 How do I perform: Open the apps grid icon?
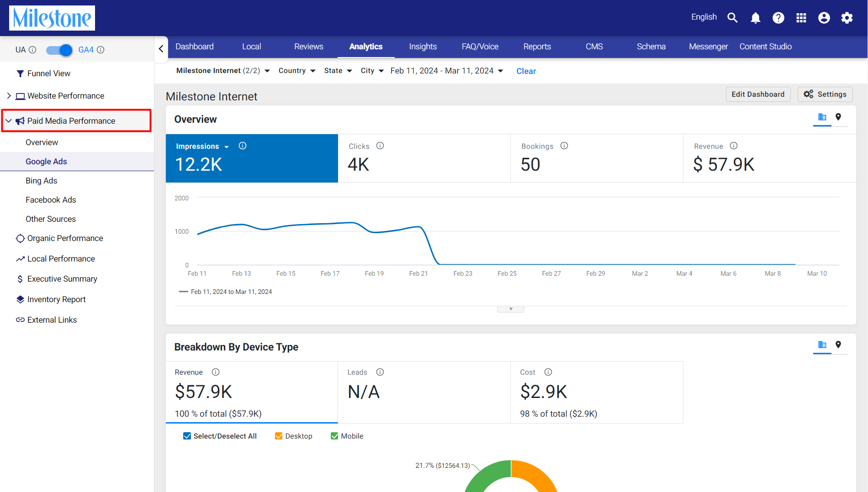(801, 18)
